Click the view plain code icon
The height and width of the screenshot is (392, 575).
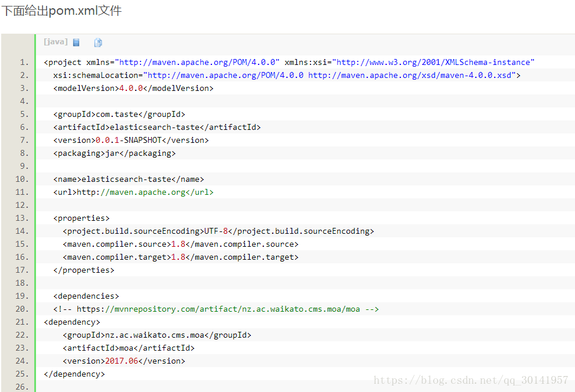pyautogui.click(x=76, y=43)
